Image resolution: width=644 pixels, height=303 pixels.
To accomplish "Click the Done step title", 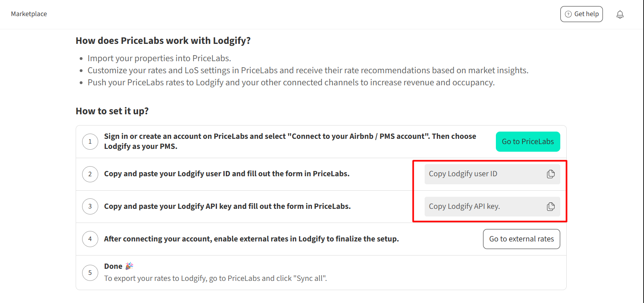I will click(113, 266).
